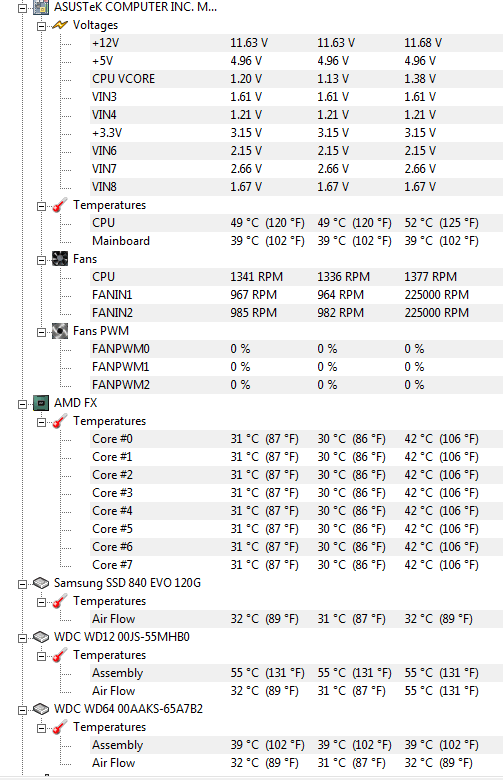Select the CPU VCORE voltage row
This screenshot has height=780, width=503.
297,79
